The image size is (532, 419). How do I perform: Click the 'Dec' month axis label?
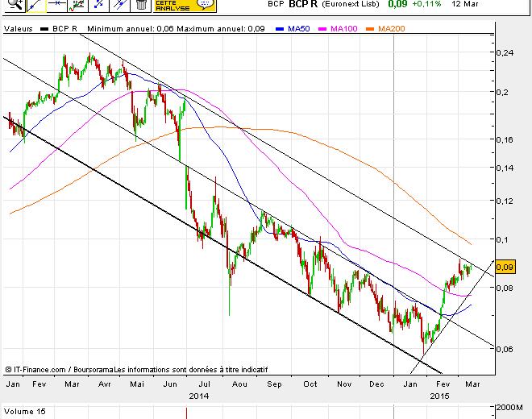[x=376, y=384]
